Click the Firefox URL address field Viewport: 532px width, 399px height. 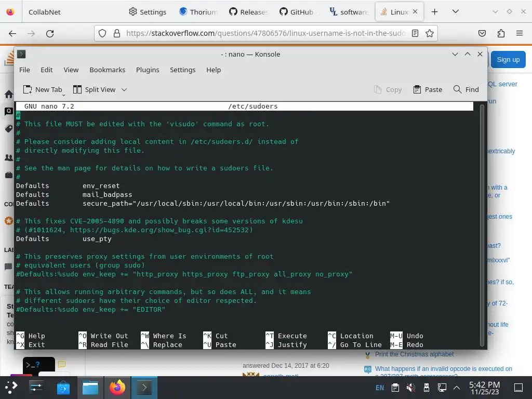[x=265, y=33]
